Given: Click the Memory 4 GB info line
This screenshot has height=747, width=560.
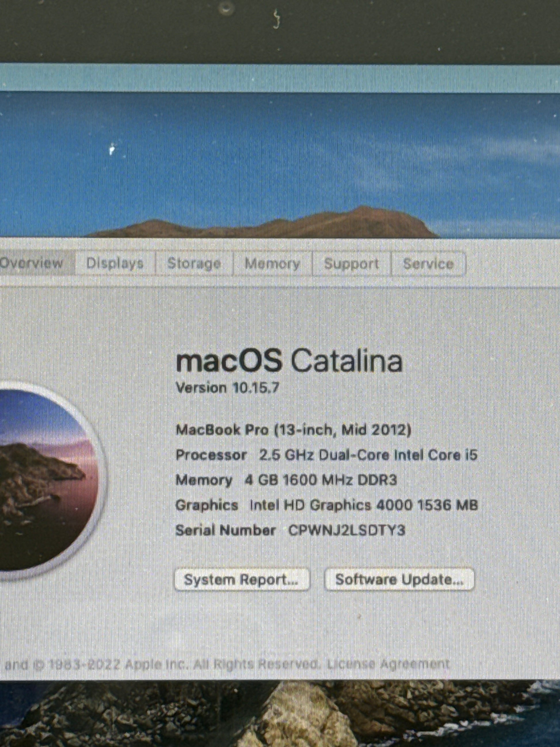Looking at the screenshot, I should (286, 480).
